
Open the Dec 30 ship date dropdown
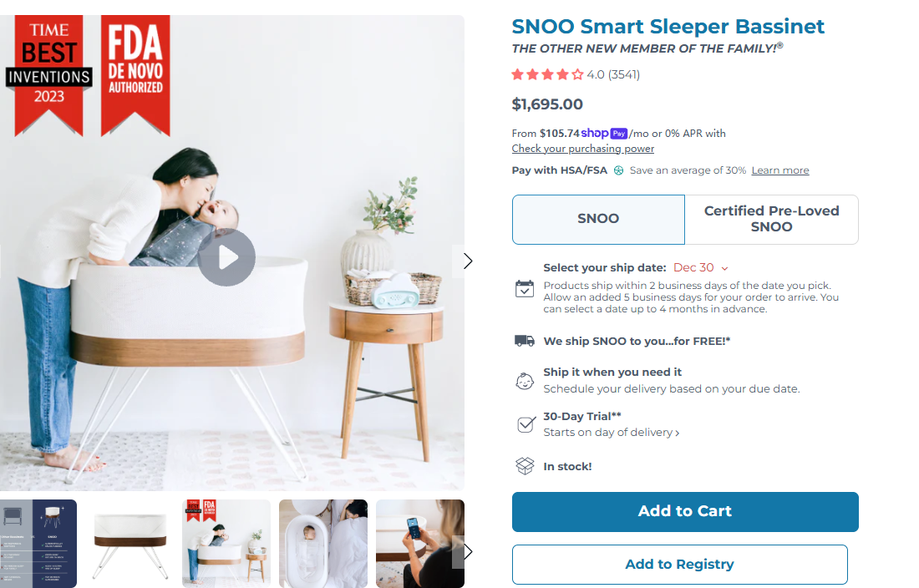point(700,267)
